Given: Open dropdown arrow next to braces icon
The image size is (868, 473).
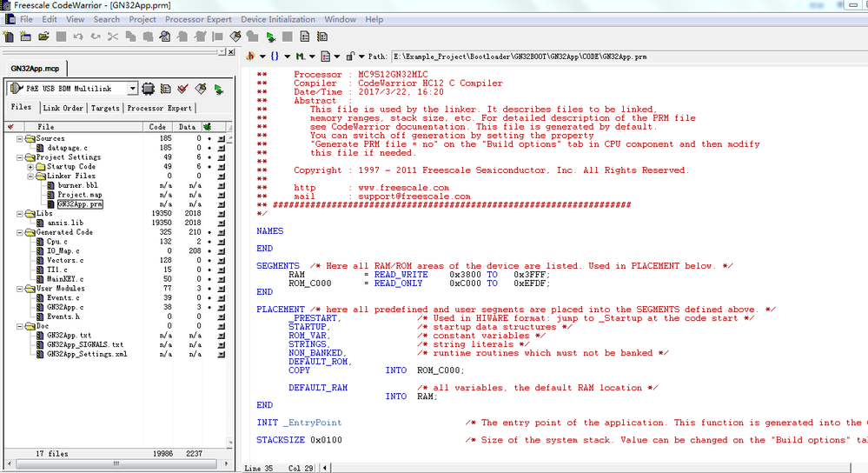Looking at the screenshot, I should point(288,57).
